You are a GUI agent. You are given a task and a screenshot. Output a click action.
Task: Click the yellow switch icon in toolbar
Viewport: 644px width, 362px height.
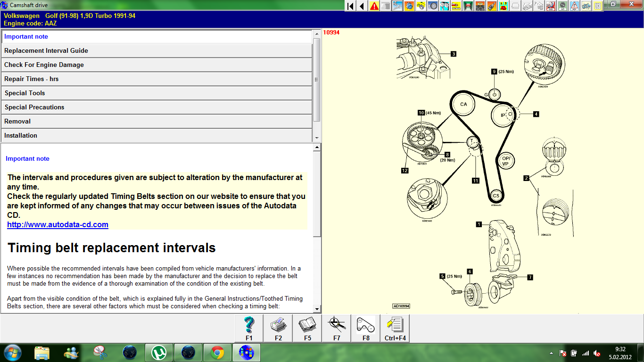coord(597,6)
